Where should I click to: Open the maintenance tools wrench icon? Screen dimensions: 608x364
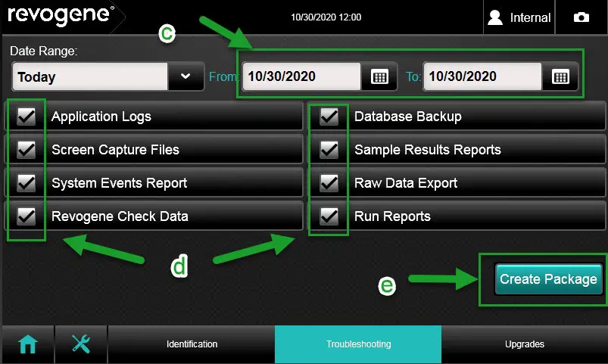point(81,344)
